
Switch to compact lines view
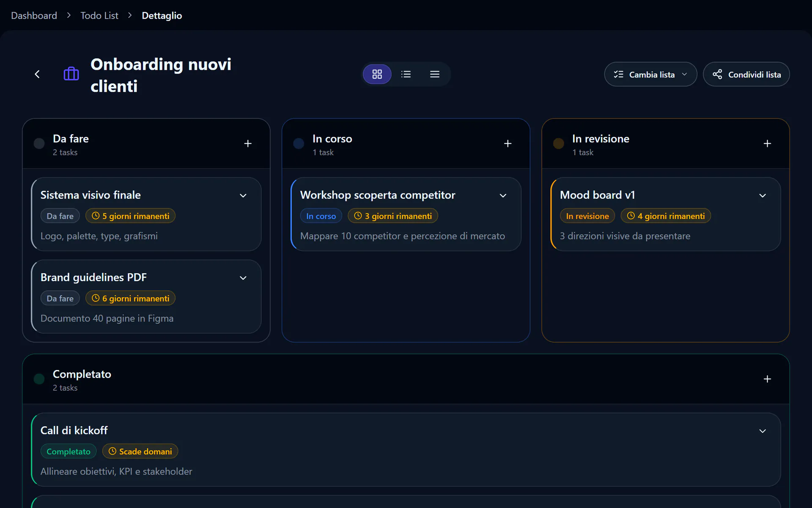click(435, 75)
